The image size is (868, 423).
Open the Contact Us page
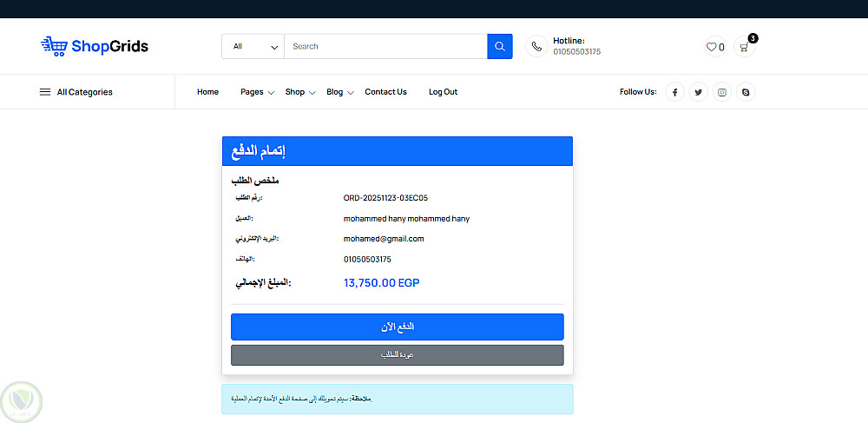coord(386,92)
